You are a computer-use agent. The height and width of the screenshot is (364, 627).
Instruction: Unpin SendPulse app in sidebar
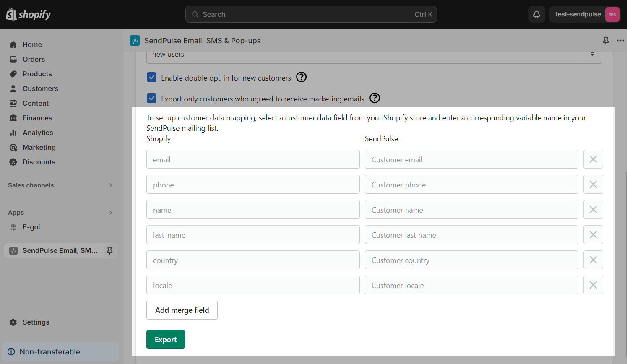tap(109, 250)
